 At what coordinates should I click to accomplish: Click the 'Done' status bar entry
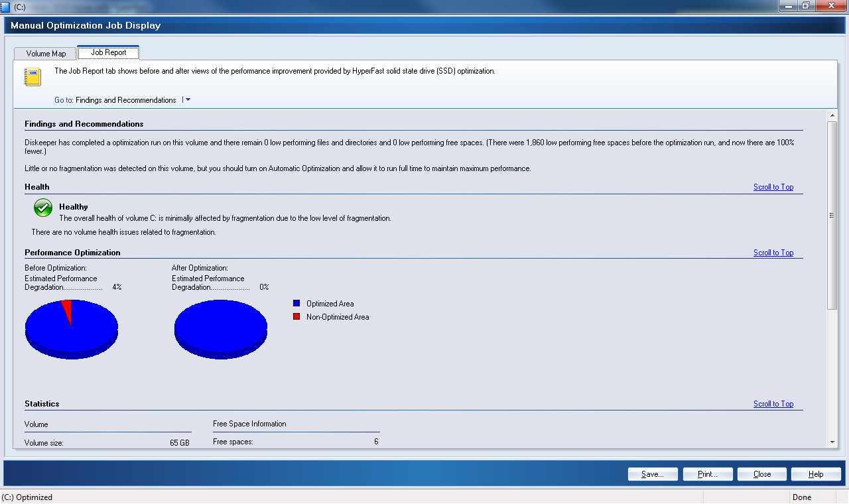point(802,497)
